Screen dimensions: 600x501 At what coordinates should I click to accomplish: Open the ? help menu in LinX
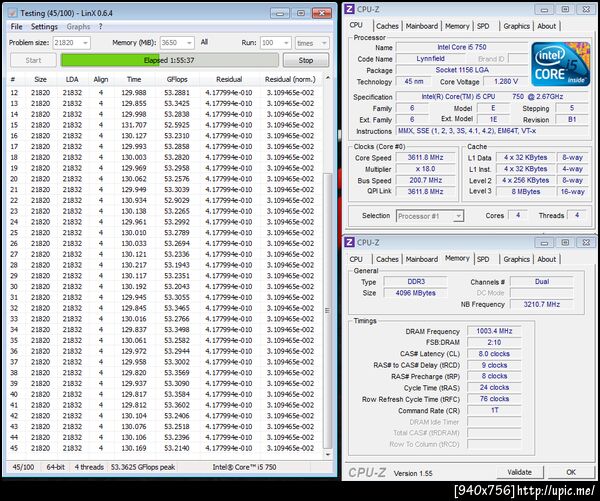tap(101, 26)
